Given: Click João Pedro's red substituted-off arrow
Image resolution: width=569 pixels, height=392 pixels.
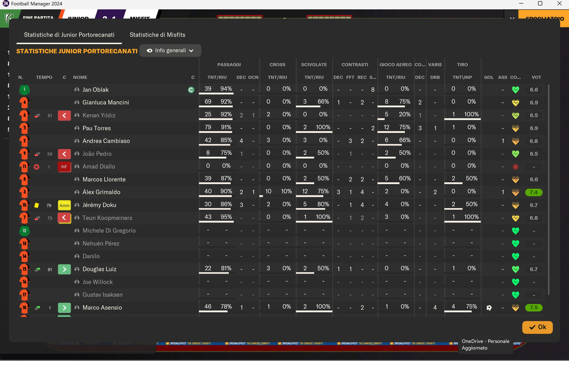Looking at the screenshot, I should pyautogui.click(x=64, y=154).
